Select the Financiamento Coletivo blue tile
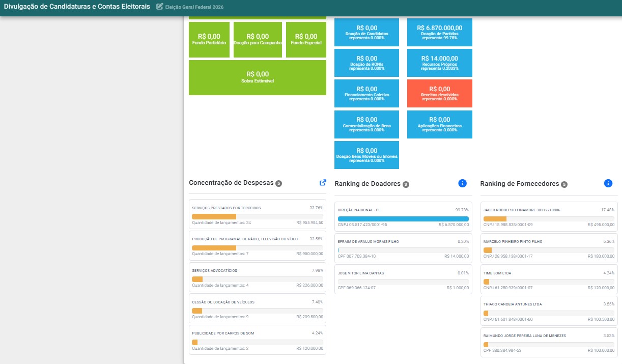The image size is (622, 364). [366, 93]
